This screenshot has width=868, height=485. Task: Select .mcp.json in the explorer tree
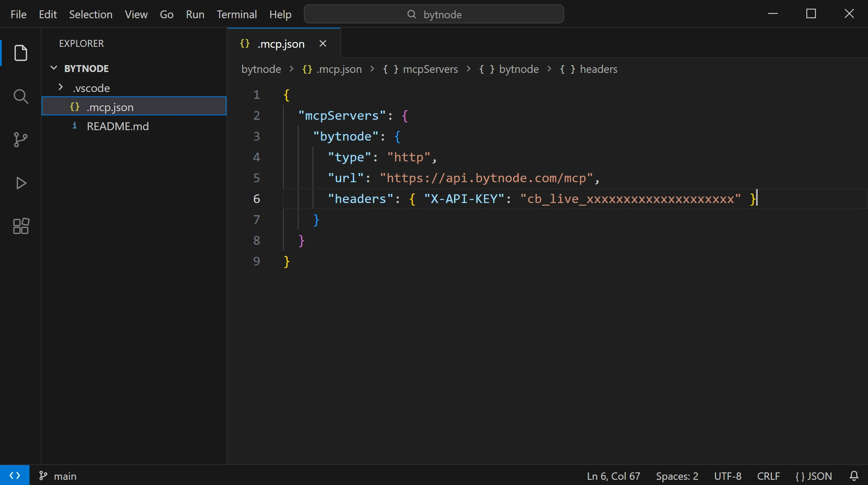point(134,107)
